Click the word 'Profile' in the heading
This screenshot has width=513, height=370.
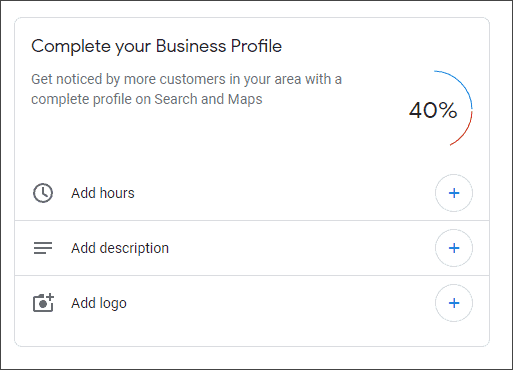click(x=256, y=46)
